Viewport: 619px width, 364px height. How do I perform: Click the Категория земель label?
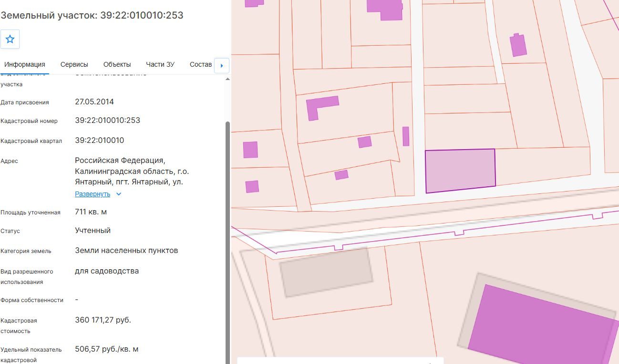(26, 251)
